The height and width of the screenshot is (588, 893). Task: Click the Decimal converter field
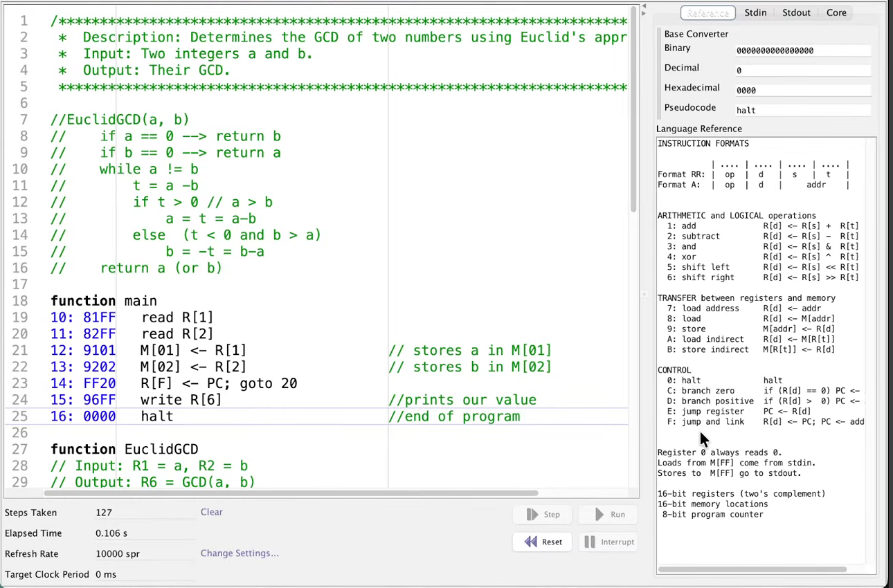[802, 71]
